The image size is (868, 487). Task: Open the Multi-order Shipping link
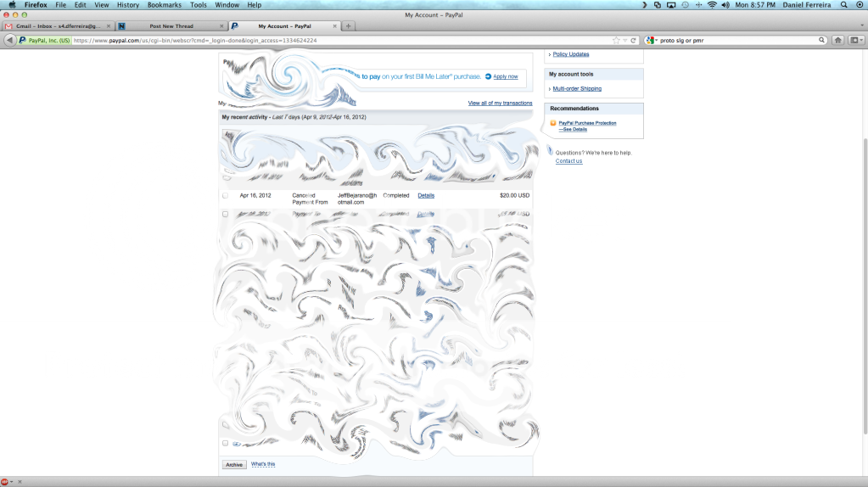577,88
